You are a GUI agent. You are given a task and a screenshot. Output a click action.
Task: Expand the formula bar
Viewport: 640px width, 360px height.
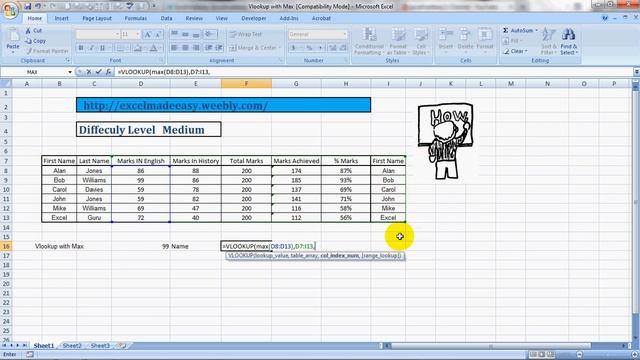(x=636, y=72)
